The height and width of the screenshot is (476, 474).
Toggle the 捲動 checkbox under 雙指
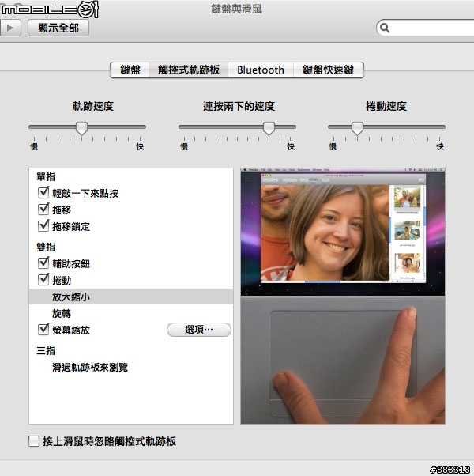coord(43,280)
